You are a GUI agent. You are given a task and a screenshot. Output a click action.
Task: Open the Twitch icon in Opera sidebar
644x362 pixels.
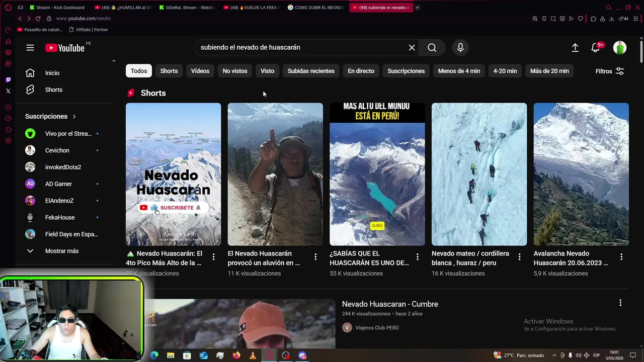[8, 80]
